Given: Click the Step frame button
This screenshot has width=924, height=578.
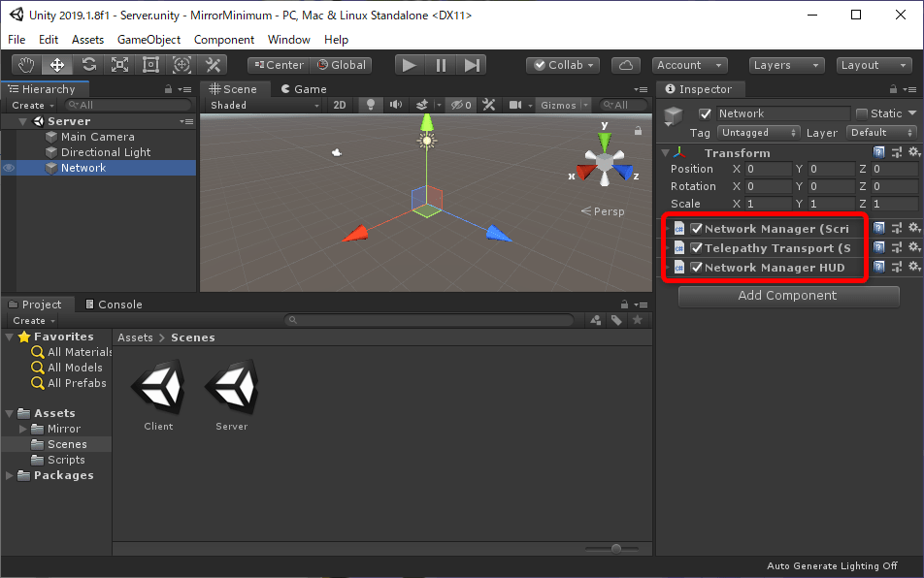Looking at the screenshot, I should 472,65.
